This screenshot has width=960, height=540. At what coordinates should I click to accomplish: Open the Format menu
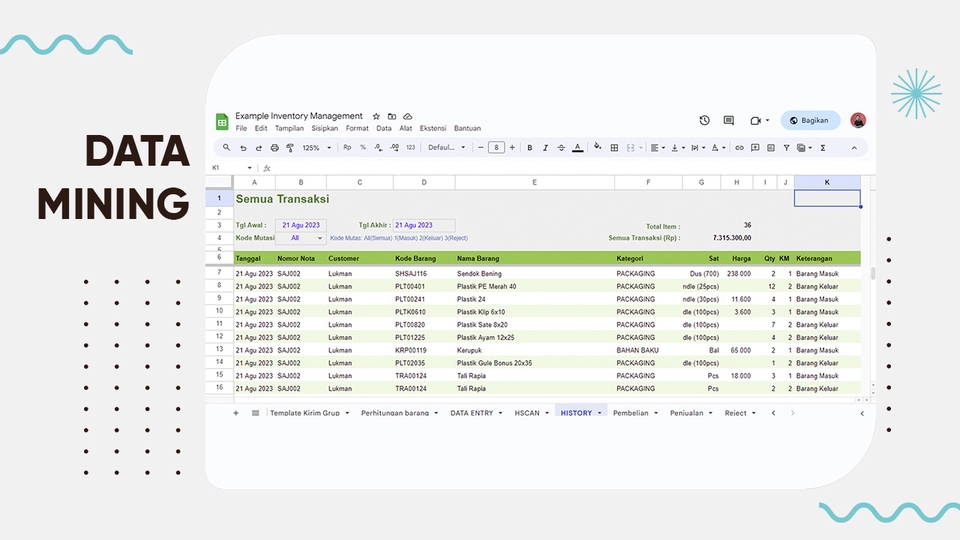[x=357, y=129]
